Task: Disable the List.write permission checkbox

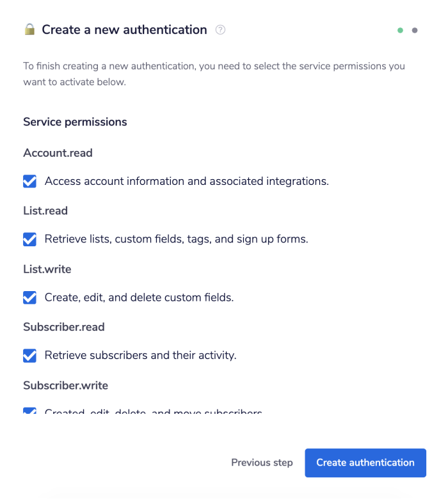Action: click(29, 297)
